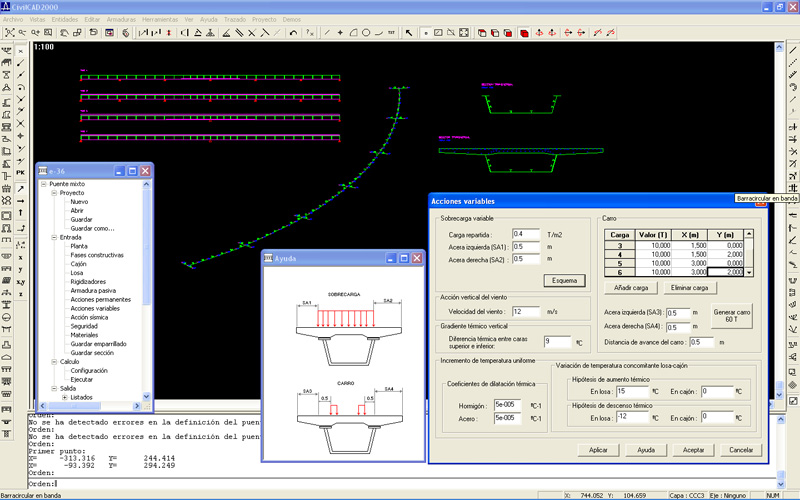Viewport: 800px width, 500px height.
Task: Select Acciones permanentes in the tree
Action: point(100,299)
